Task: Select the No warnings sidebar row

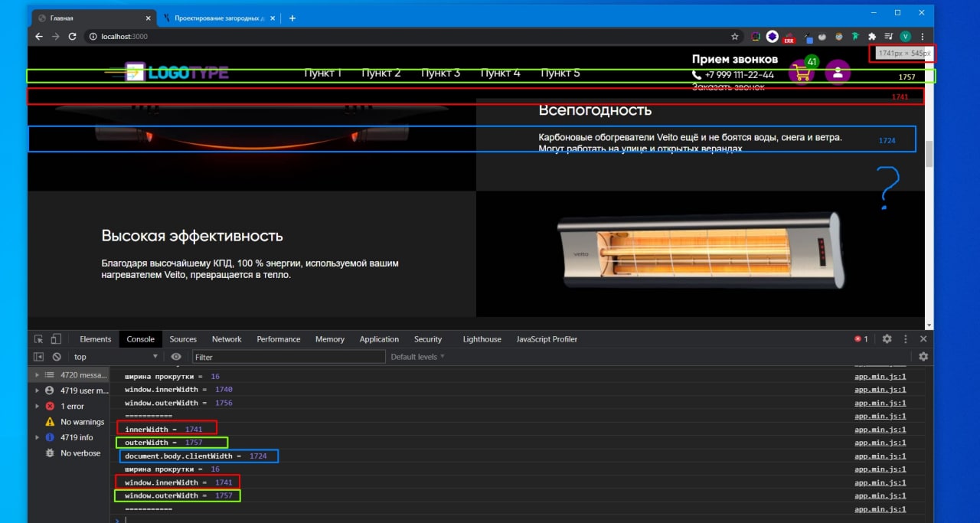Action: [69, 422]
